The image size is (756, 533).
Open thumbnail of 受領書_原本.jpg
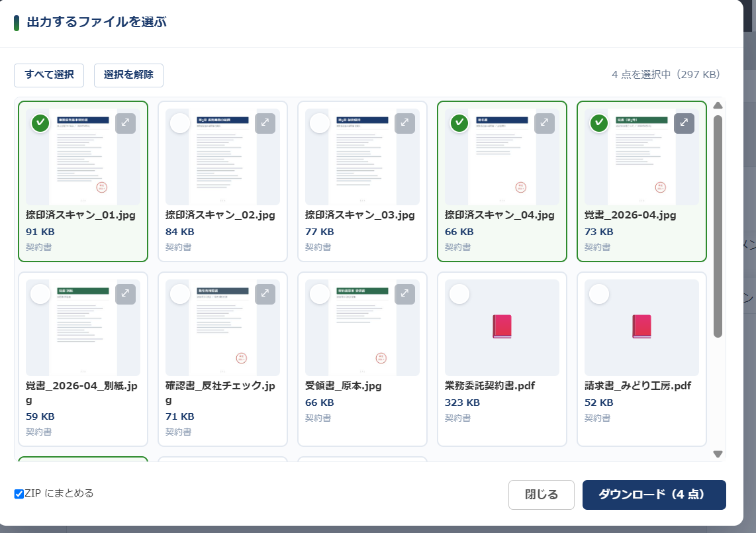coord(362,328)
